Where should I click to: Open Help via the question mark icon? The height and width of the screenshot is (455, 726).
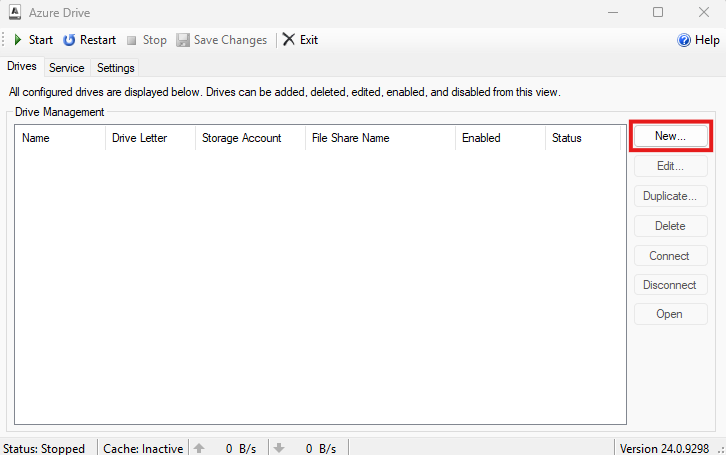(x=683, y=40)
